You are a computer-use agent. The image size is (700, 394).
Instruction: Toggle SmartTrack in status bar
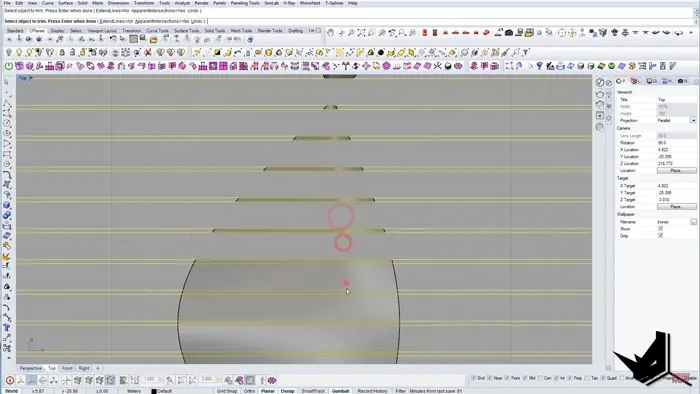313,391
